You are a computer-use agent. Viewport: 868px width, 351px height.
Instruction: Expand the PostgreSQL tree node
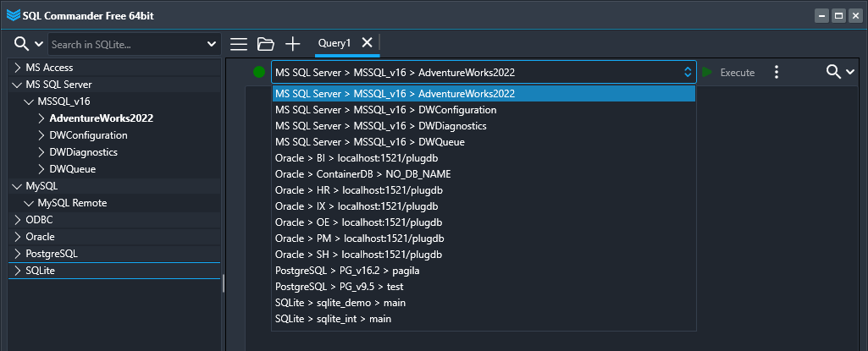(18, 254)
